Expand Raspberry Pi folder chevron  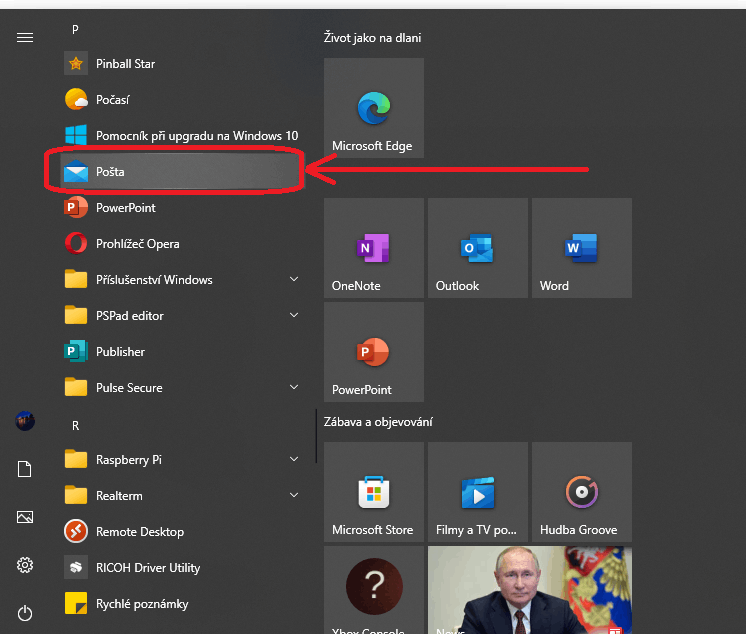click(294, 459)
